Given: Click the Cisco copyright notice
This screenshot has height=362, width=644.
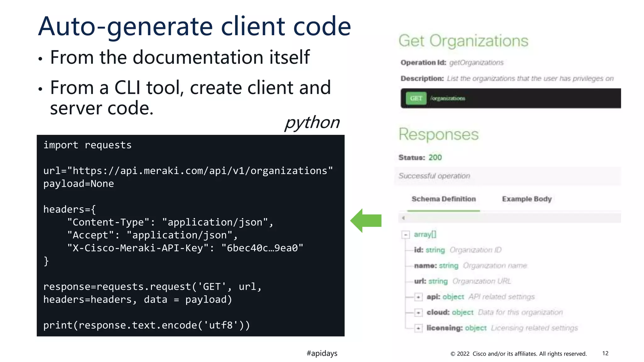Looking at the screenshot, I should click(519, 354).
